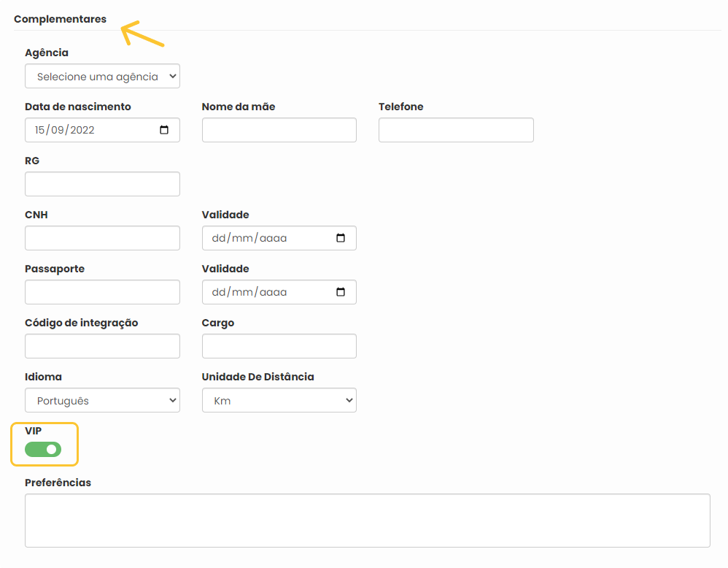Screen dimensions: 728x568
Task: Expand the Agência dropdown
Action: [102, 76]
